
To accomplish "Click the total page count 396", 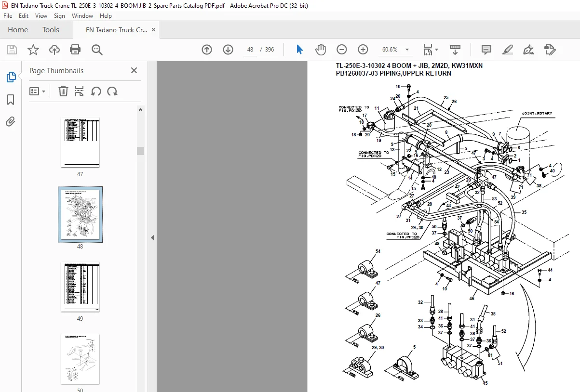I will click(x=270, y=50).
